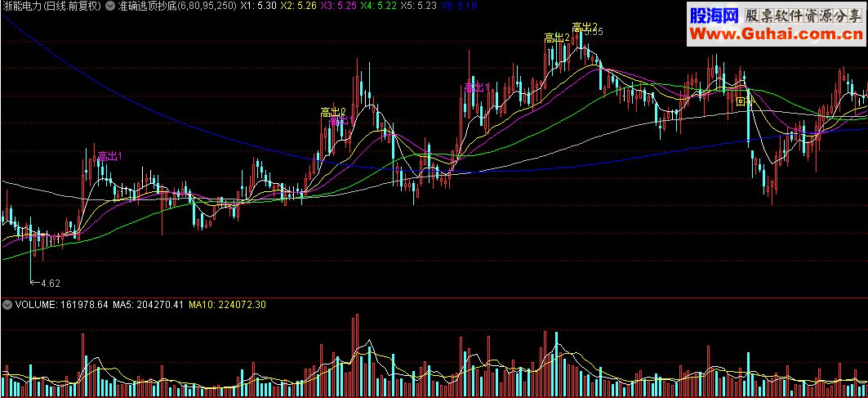Viewport: 868px width, 398px height.
Task: Click the X1: 5.30 value
Action: [x=258, y=6]
